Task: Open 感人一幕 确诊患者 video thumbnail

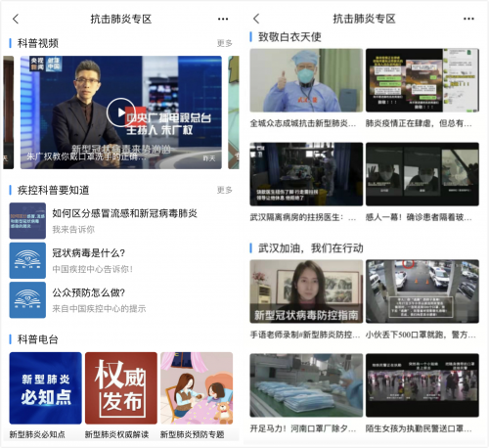Action: tap(422, 174)
